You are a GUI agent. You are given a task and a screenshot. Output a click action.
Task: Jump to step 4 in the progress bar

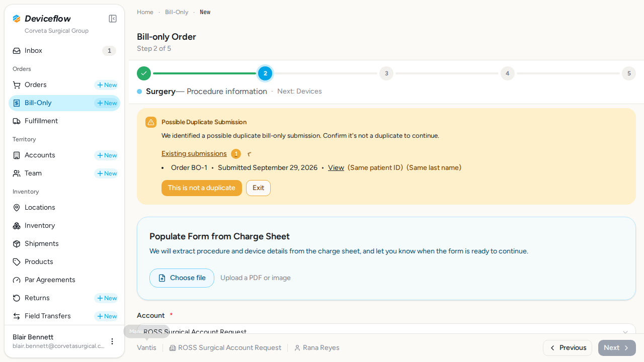[508, 73]
